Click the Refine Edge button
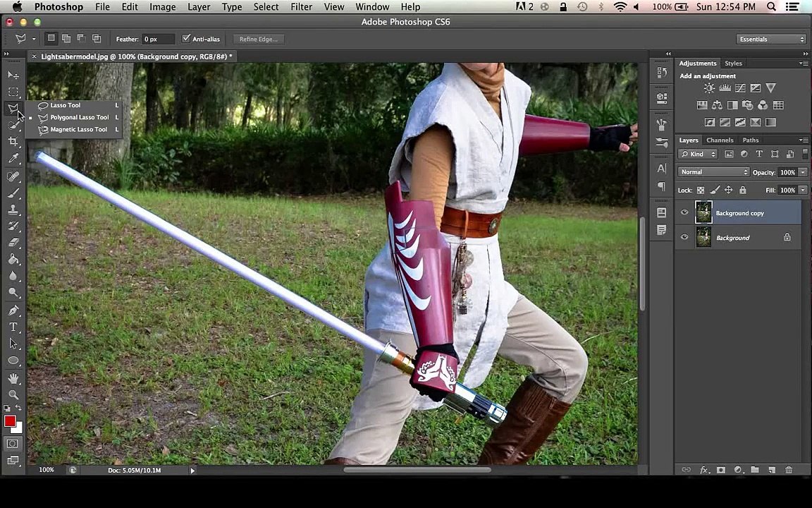This screenshot has height=508, width=812. click(259, 39)
